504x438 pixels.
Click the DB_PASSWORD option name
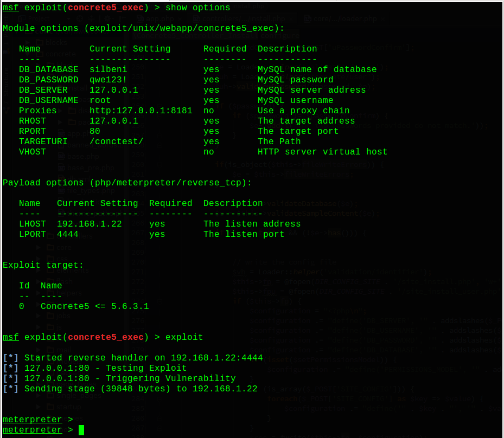tap(48, 80)
